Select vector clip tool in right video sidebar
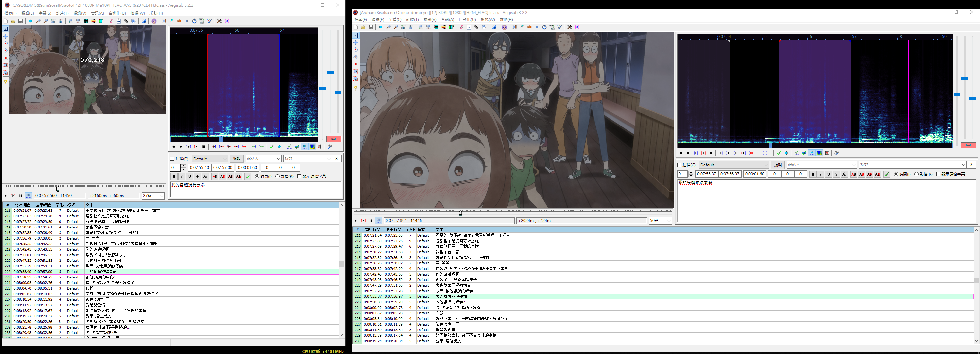Image resolution: width=980 pixels, height=354 pixels. pos(356,79)
